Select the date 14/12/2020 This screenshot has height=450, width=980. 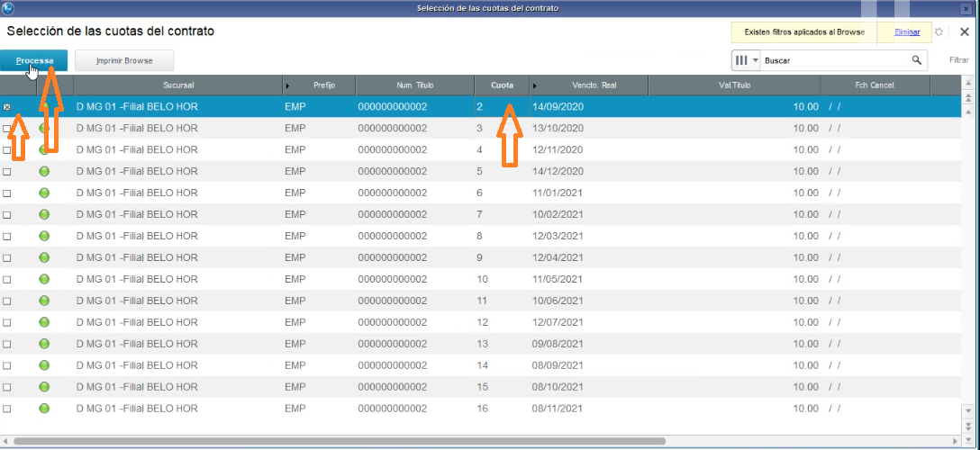558,172
